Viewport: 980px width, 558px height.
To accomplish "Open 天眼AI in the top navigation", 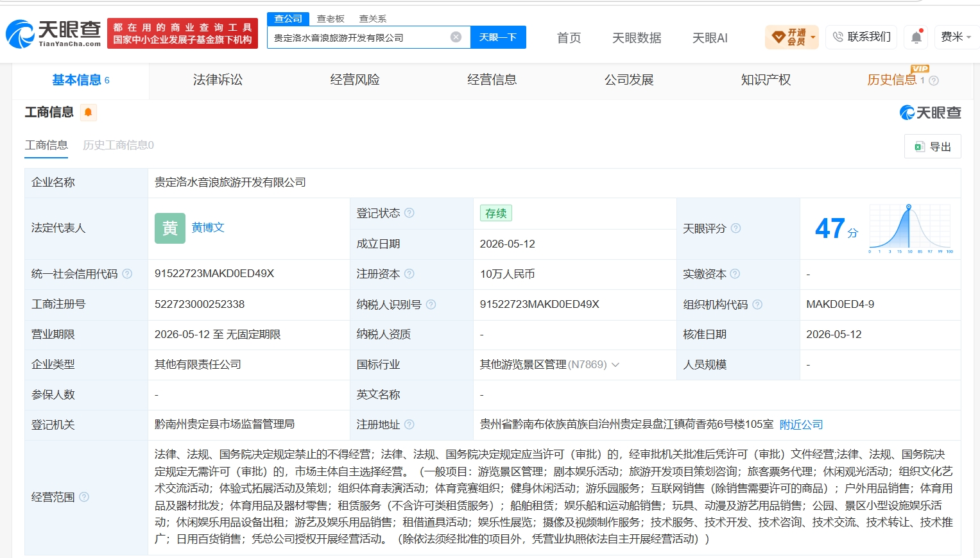I will point(710,38).
